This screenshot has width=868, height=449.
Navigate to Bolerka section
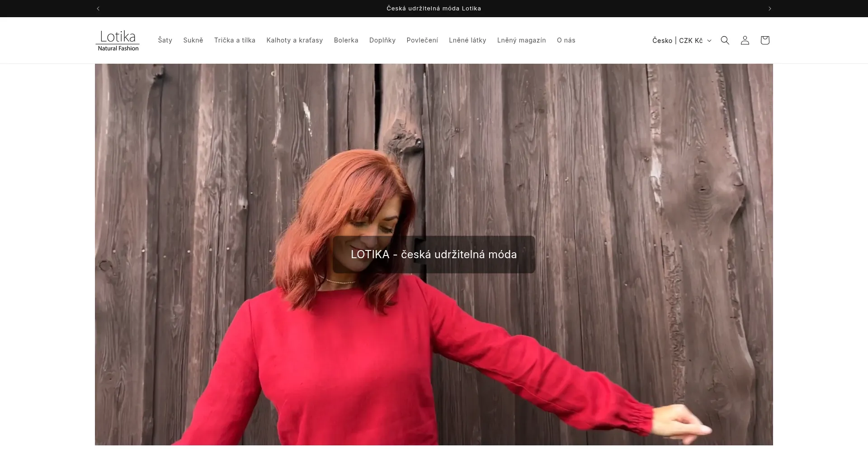pos(346,40)
